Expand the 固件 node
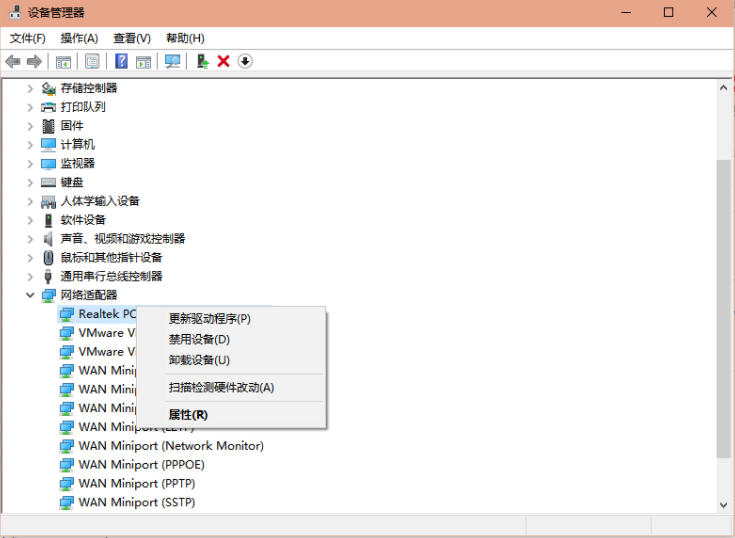Image resolution: width=735 pixels, height=538 pixels. pos(30,126)
